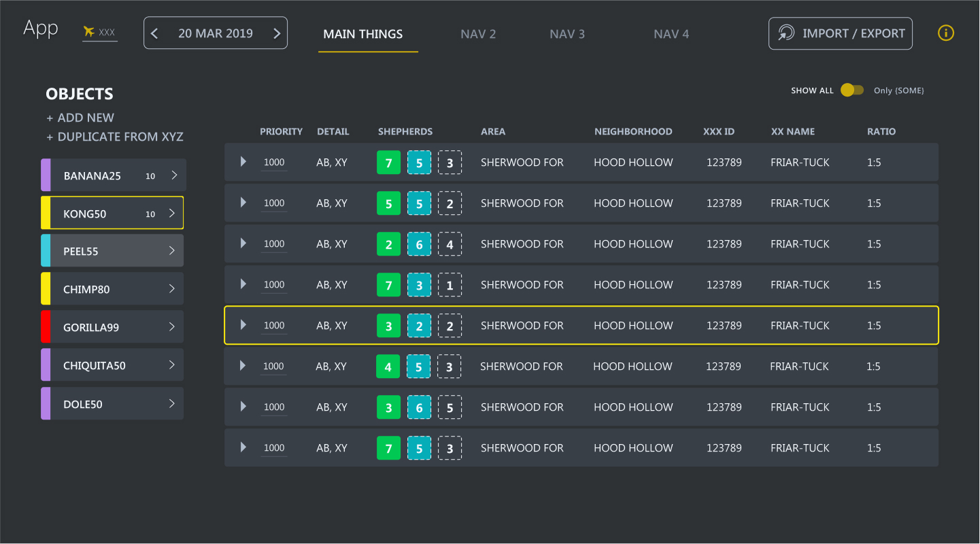Viewport: 980px width, 544px height.
Task: Click the App logo text
Action: [41, 29]
